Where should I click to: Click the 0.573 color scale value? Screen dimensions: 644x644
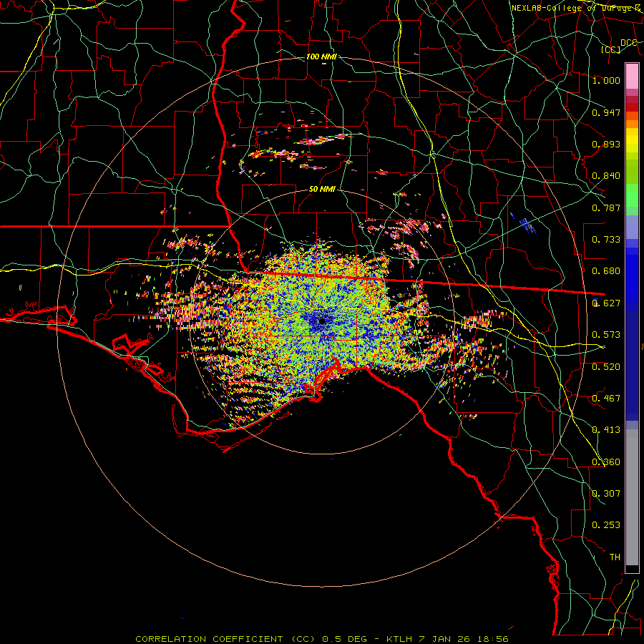click(606, 335)
